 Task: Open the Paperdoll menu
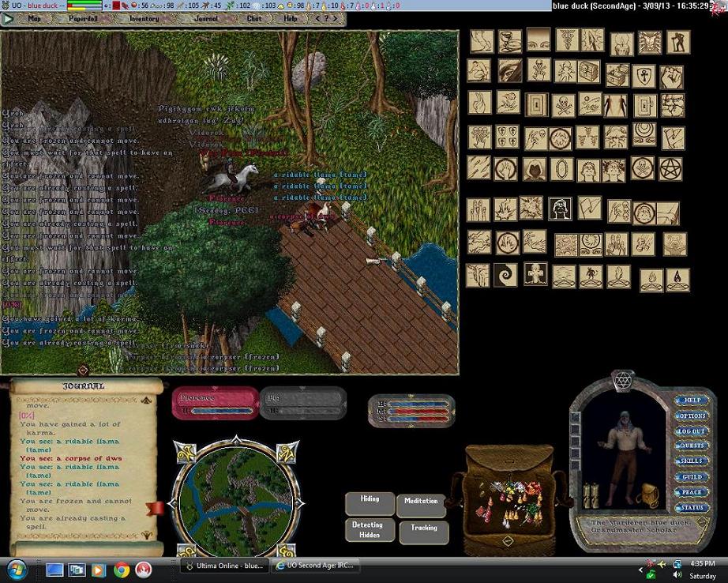[83, 18]
